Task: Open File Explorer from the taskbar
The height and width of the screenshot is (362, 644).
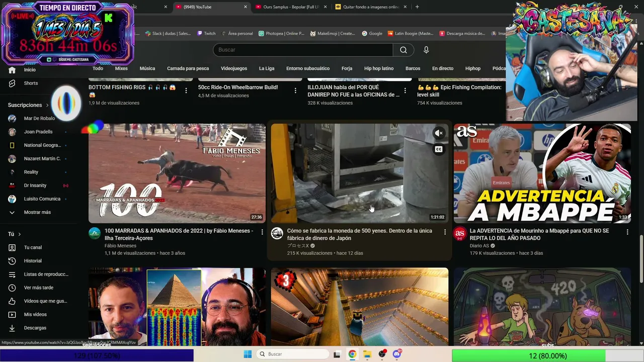Action: coord(367,354)
